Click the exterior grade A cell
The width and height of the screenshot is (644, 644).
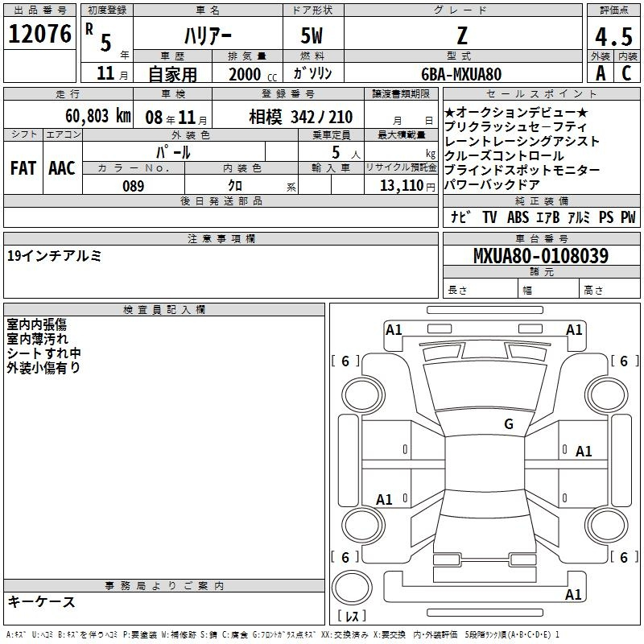pos(600,73)
